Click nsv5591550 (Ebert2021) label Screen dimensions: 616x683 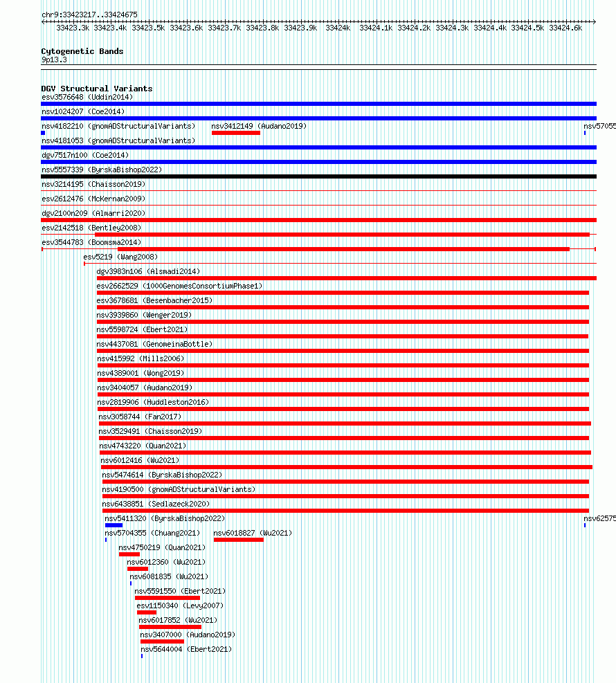(x=180, y=591)
